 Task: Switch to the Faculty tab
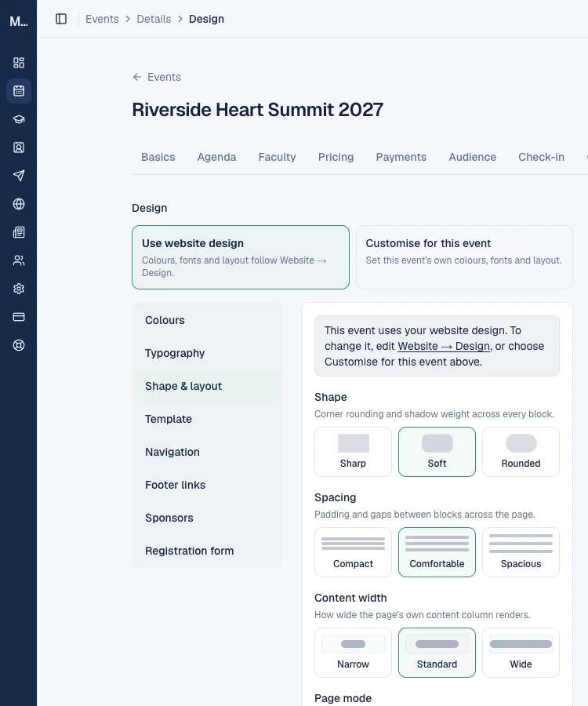(277, 157)
